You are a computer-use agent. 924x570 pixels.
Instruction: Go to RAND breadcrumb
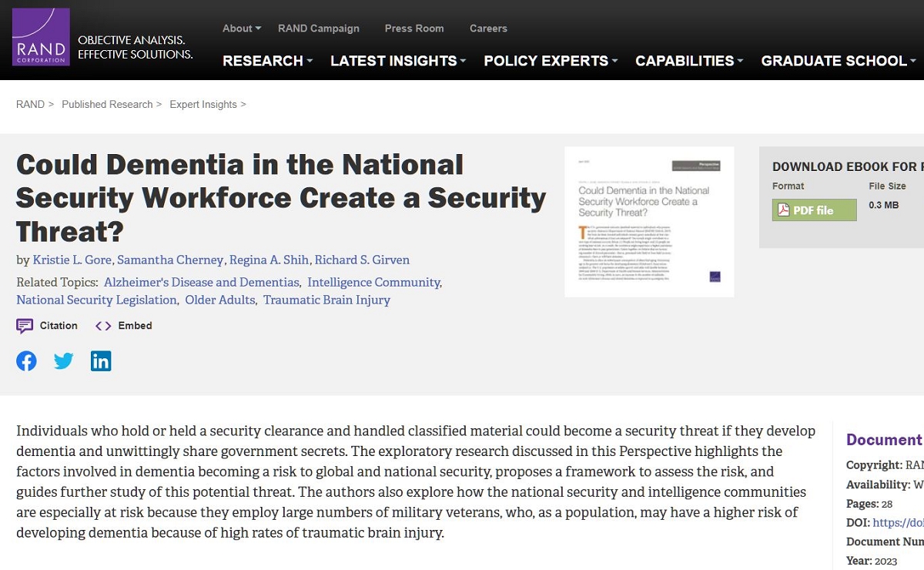pos(30,104)
